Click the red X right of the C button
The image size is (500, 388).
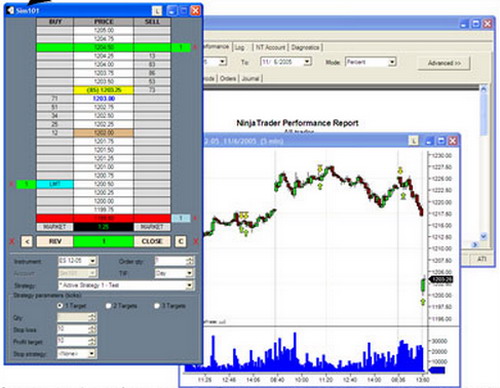pos(196,241)
